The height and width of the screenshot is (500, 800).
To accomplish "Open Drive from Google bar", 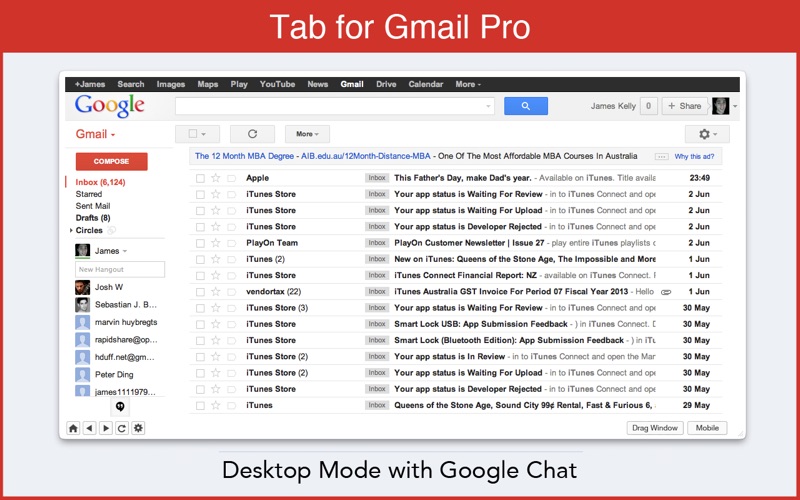I will 386,84.
